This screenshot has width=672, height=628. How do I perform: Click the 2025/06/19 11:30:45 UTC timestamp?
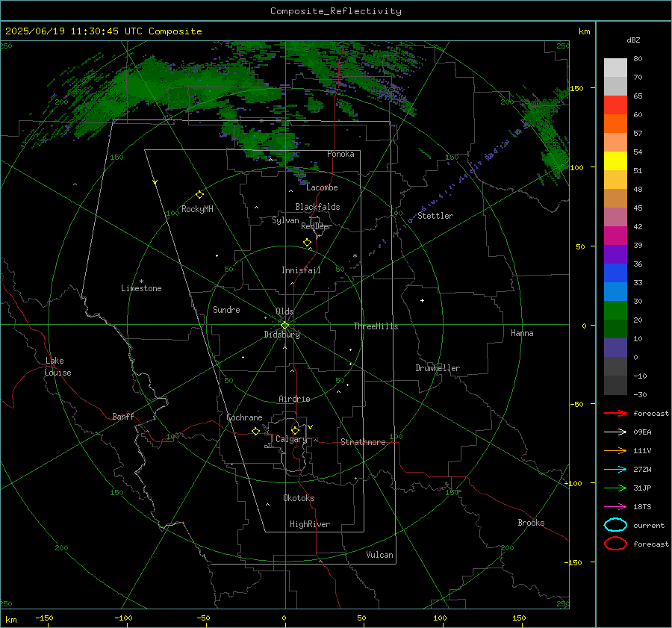click(x=103, y=31)
